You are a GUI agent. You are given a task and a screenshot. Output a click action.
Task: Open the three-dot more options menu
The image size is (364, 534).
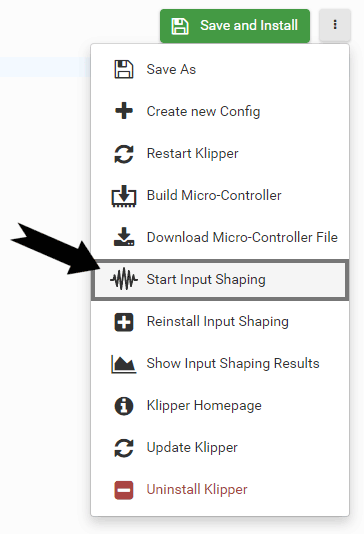coord(335,25)
